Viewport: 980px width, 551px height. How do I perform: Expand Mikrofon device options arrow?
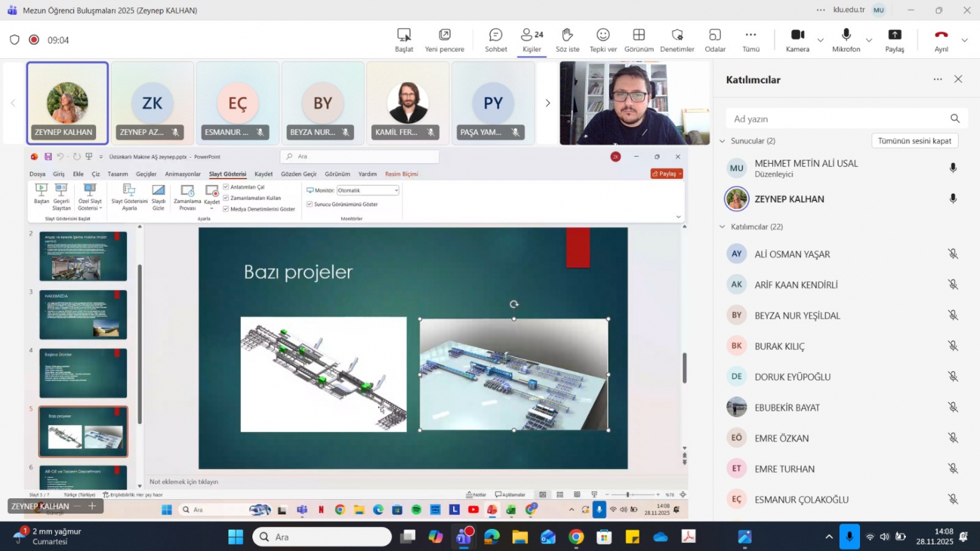click(869, 40)
